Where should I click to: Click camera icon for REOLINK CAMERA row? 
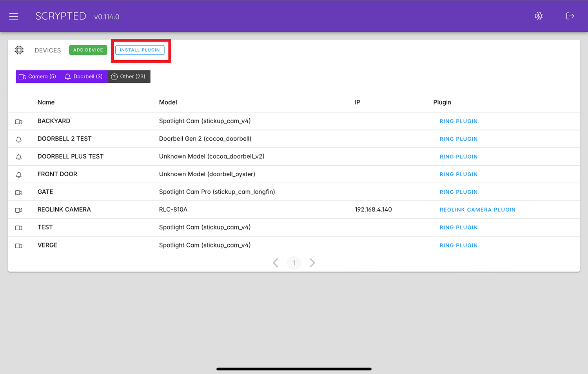[x=19, y=210]
